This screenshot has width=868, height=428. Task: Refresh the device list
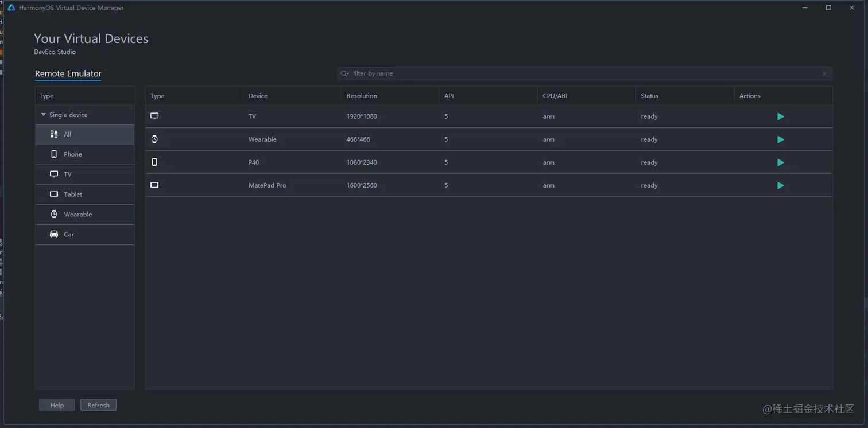point(98,405)
